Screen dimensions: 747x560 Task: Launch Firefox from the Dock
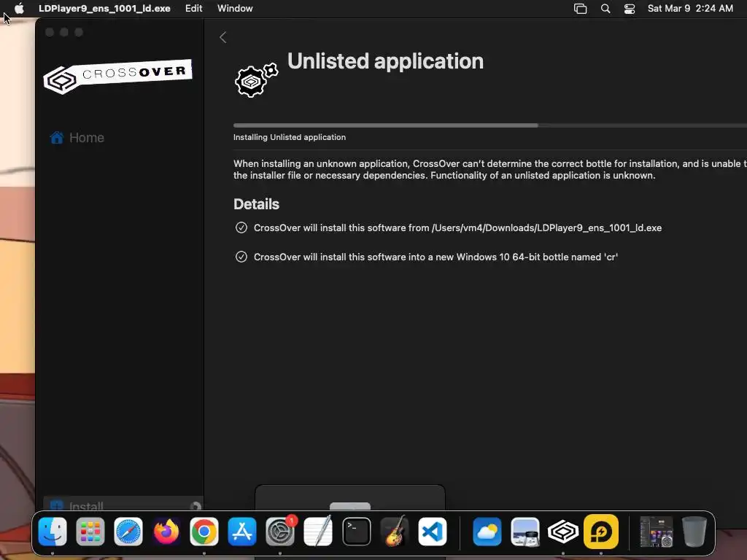pos(166,532)
